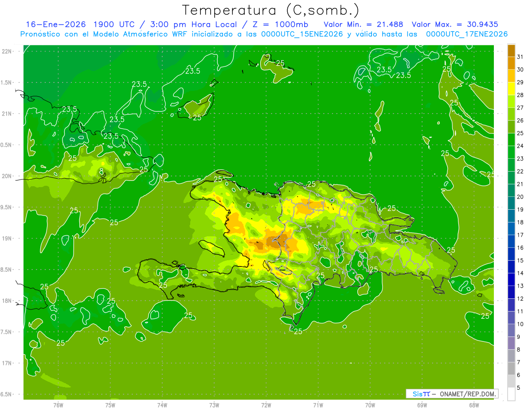Click the latitude axis label "22N"
The width and height of the screenshot is (532, 411).
7,51
